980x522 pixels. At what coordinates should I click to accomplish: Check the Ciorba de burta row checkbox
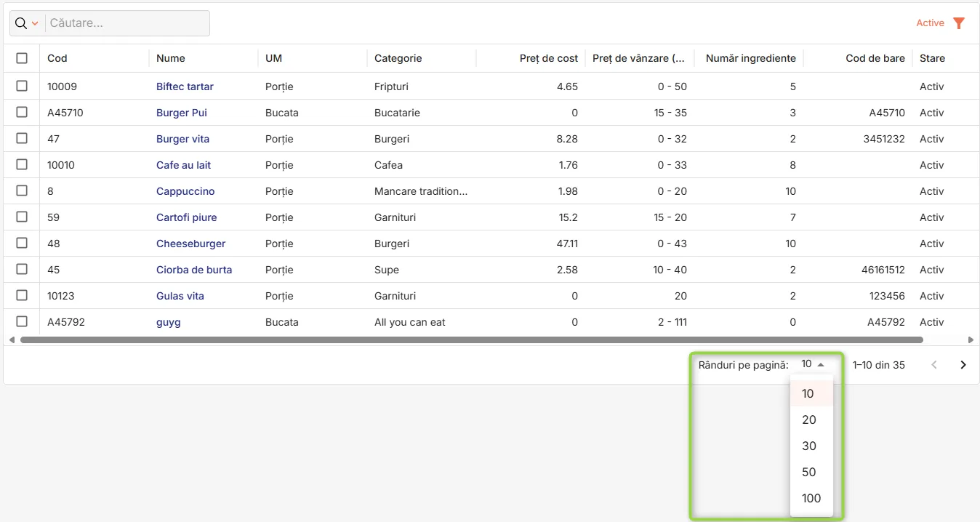pyautogui.click(x=22, y=269)
